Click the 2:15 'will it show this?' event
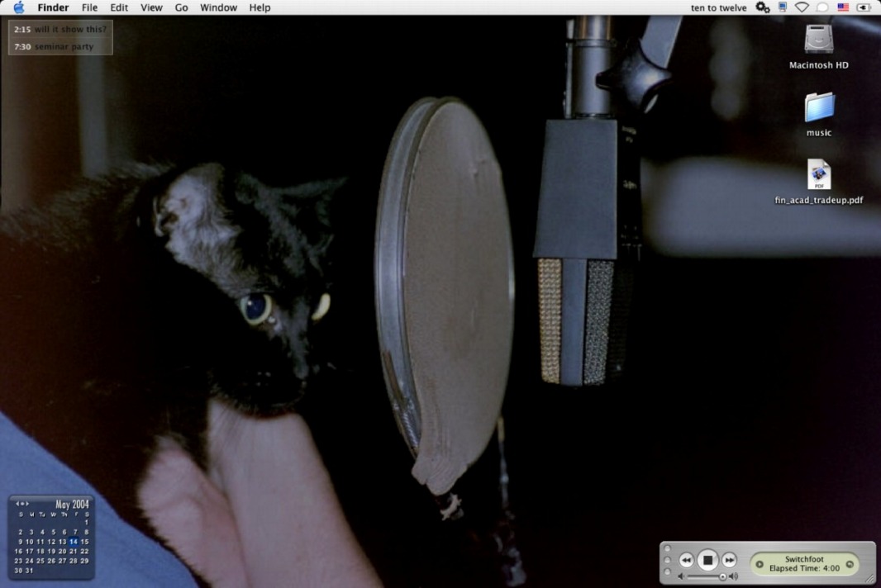 point(60,29)
